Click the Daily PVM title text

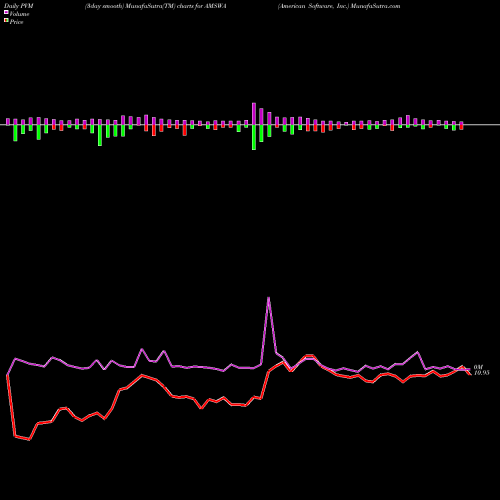19,6
